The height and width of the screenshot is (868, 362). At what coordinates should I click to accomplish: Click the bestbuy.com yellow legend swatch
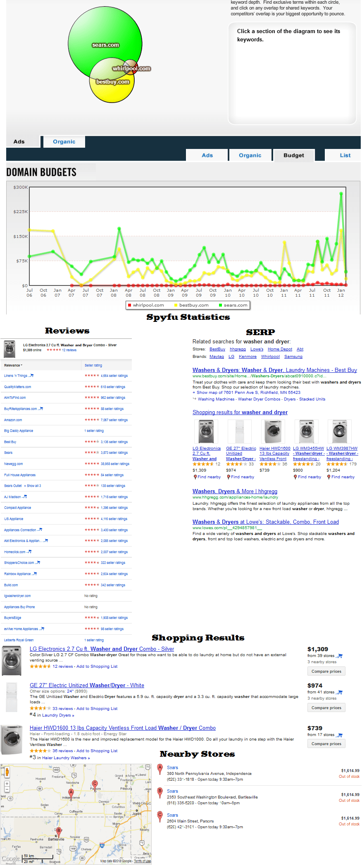click(176, 305)
